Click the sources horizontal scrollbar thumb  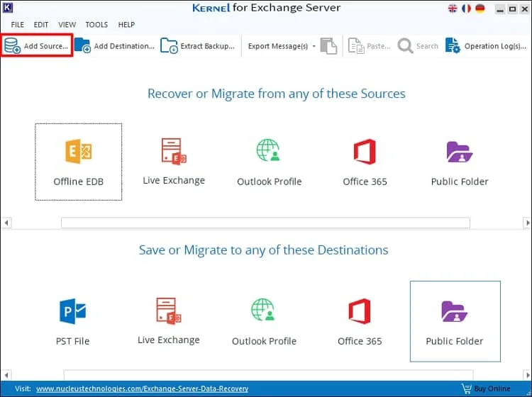click(x=265, y=223)
